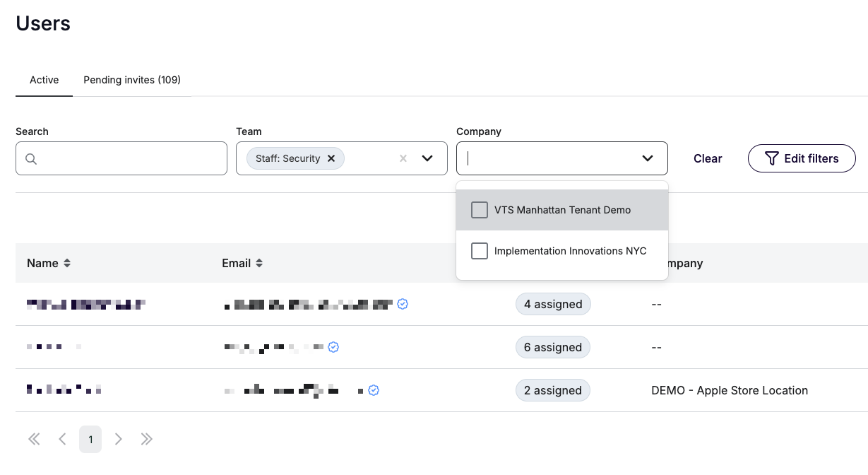Click the verified badge in the third row
The image size is (868, 475).
pyautogui.click(x=374, y=390)
